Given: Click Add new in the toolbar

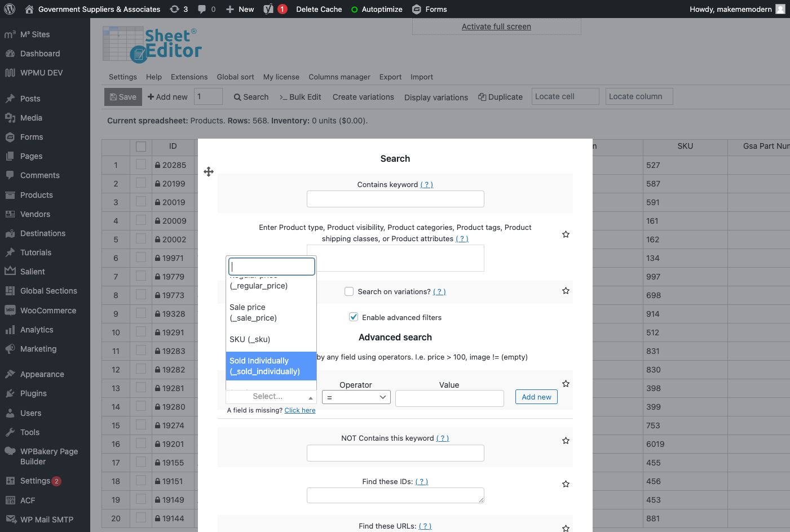Looking at the screenshot, I should 167,97.
